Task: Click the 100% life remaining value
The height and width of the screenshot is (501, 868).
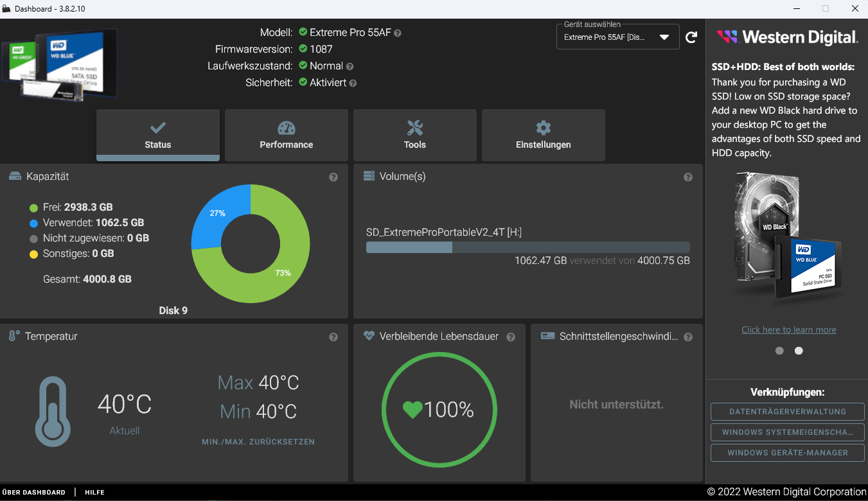Action: pos(448,410)
